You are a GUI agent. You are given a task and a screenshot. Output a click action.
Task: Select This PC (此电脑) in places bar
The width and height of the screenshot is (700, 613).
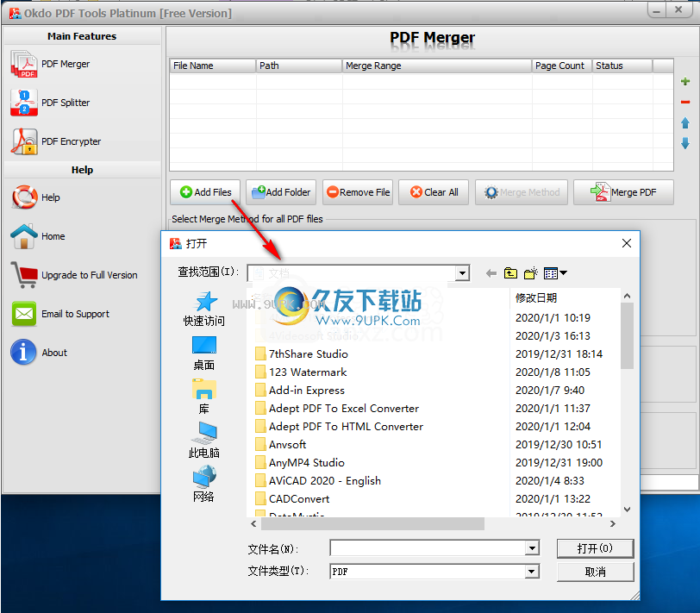[x=204, y=441]
